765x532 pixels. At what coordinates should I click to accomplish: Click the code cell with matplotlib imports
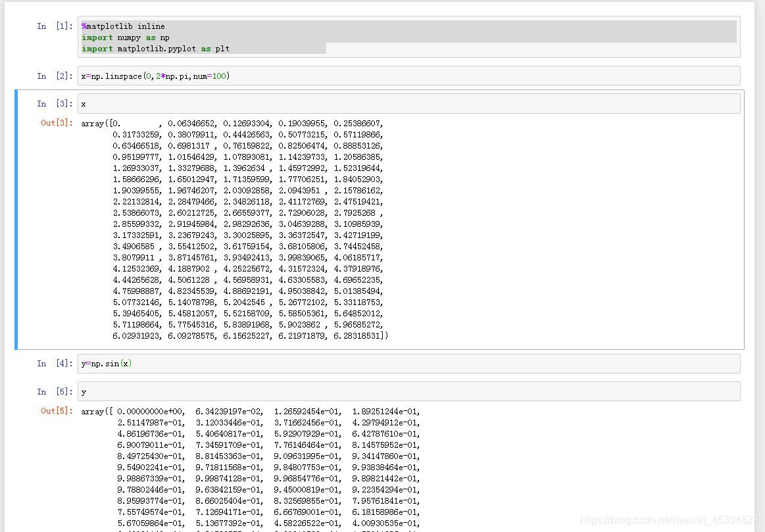(409, 37)
